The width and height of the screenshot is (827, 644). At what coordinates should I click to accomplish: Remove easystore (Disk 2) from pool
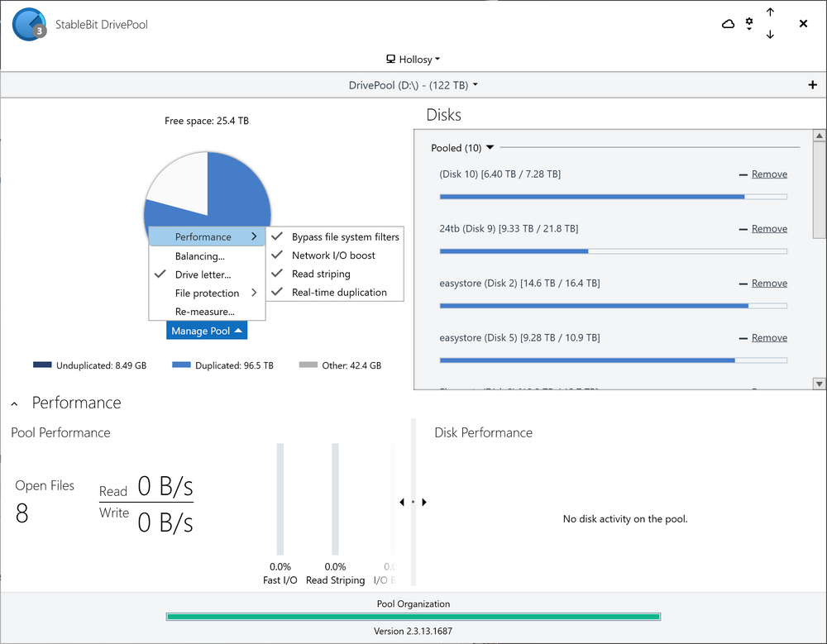[x=769, y=284]
